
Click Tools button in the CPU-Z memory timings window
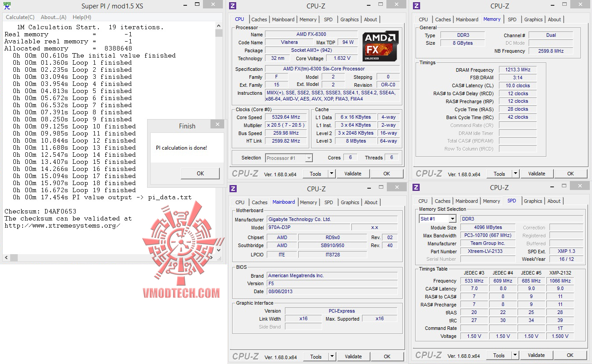499,174
